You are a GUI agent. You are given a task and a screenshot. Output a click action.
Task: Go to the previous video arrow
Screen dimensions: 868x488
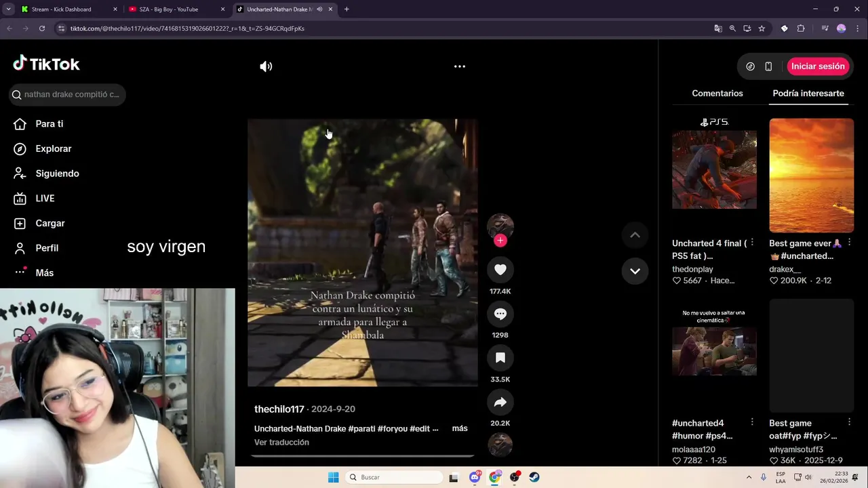[635, 235]
